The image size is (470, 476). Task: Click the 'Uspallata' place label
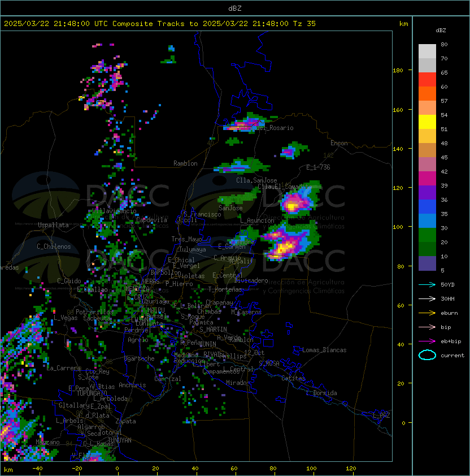coord(53,225)
